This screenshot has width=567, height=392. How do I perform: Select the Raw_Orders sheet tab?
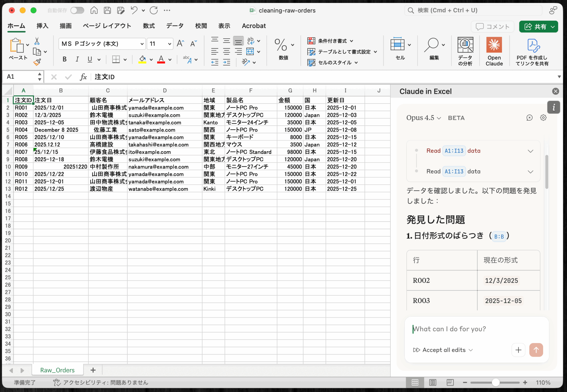[x=57, y=370]
